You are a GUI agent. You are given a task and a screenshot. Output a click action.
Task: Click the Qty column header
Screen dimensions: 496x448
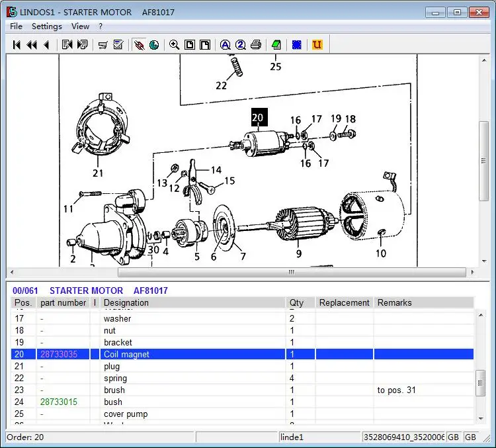[300, 302]
